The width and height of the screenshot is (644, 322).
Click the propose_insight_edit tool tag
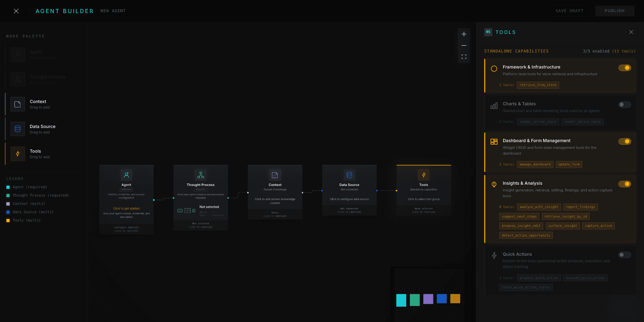coord(521,226)
